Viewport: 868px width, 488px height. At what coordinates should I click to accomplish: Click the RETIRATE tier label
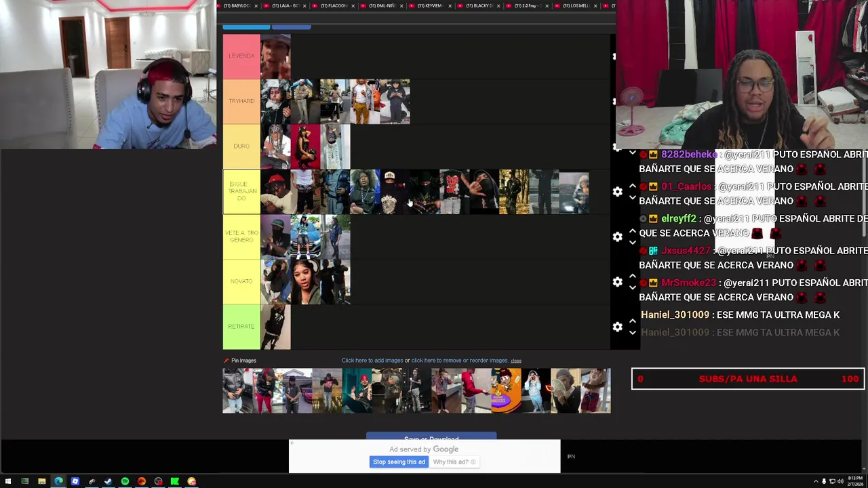[241, 327]
